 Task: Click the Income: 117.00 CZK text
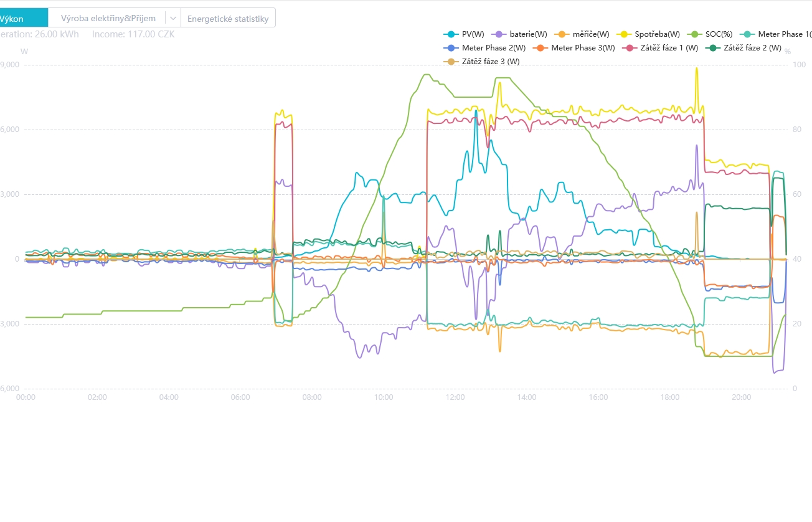tap(133, 34)
